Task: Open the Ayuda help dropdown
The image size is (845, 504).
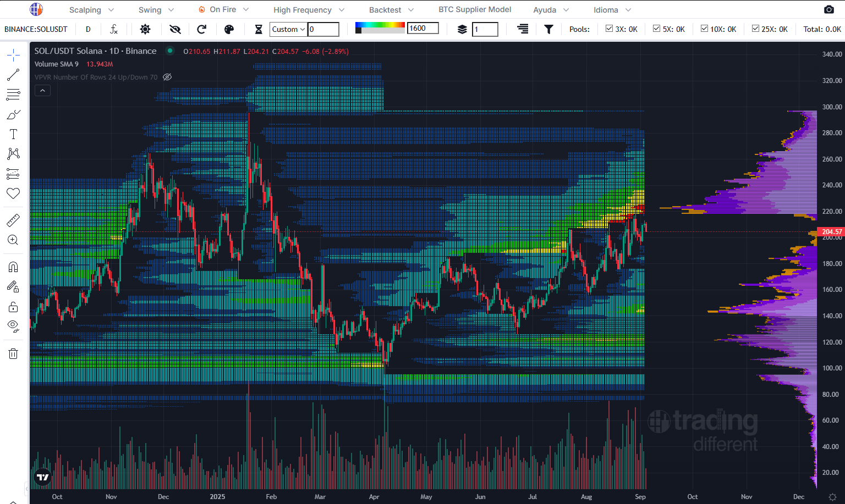Action: (x=551, y=10)
